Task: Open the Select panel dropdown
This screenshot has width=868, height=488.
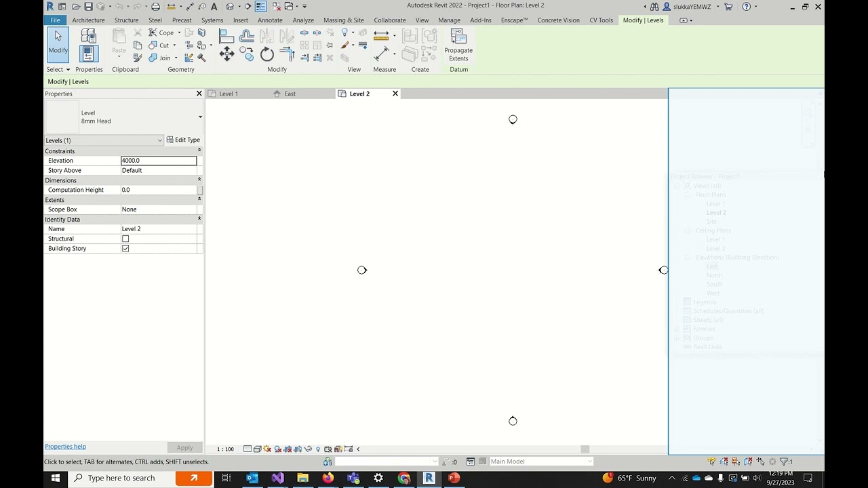Action: click(58, 69)
